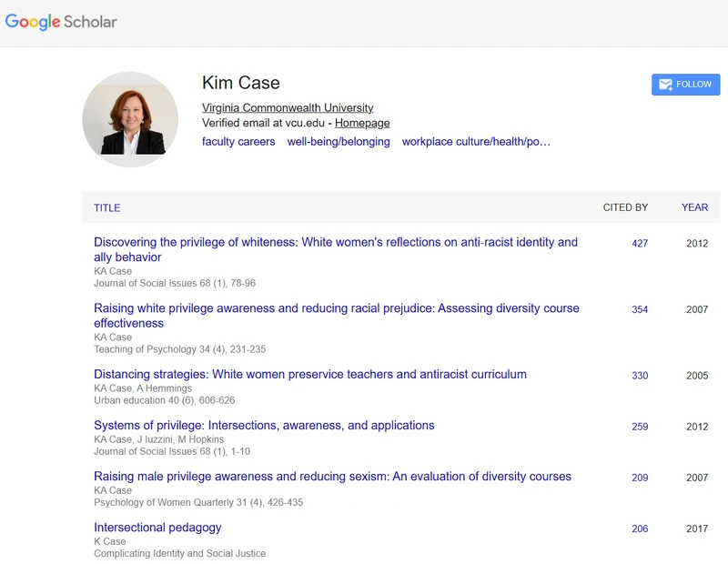The height and width of the screenshot is (564, 728).
Task: Click the envelope icon on the Follow button
Action: (x=666, y=85)
